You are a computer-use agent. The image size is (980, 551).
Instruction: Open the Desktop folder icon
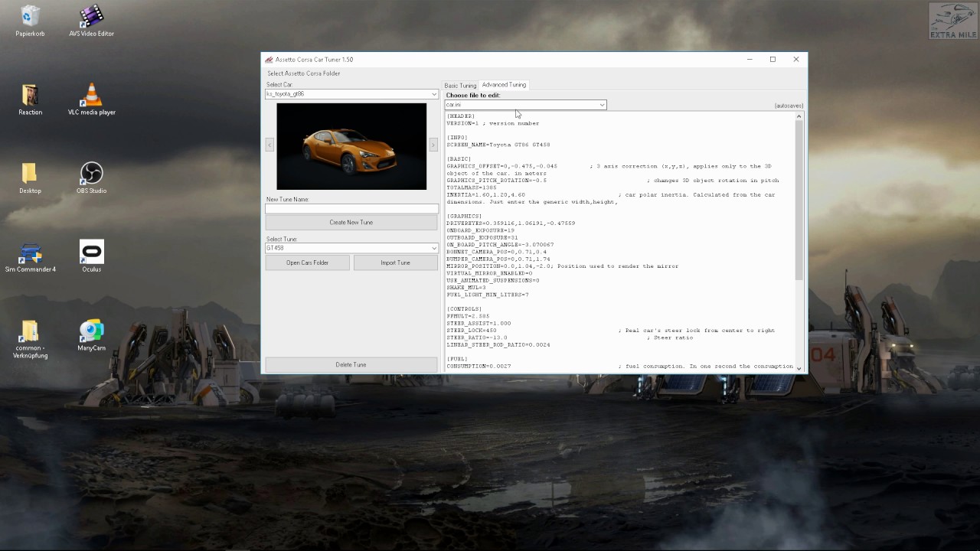[x=30, y=178]
